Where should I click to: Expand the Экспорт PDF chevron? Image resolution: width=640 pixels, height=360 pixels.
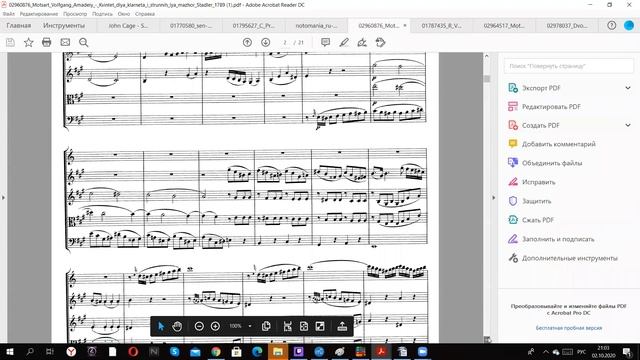tap(628, 88)
